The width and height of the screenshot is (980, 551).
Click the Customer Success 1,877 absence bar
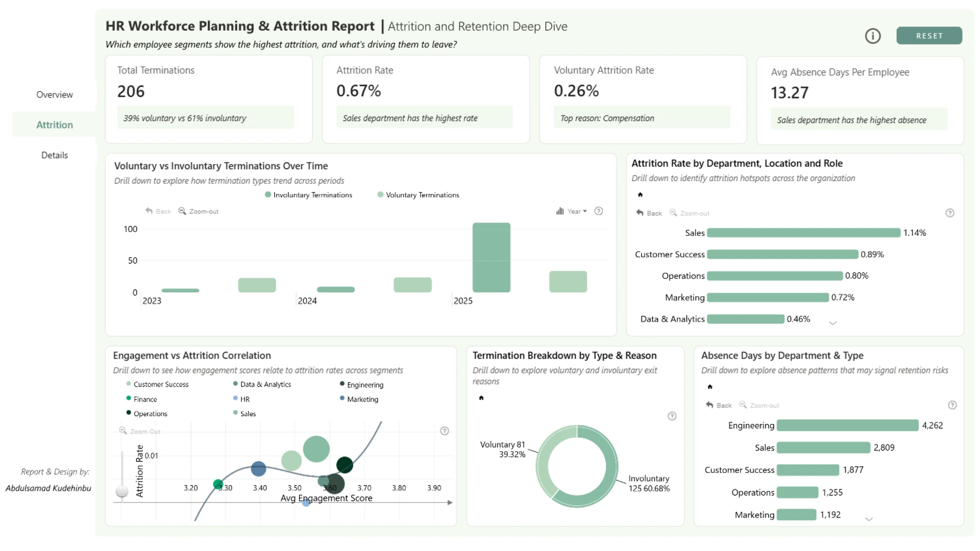point(808,470)
